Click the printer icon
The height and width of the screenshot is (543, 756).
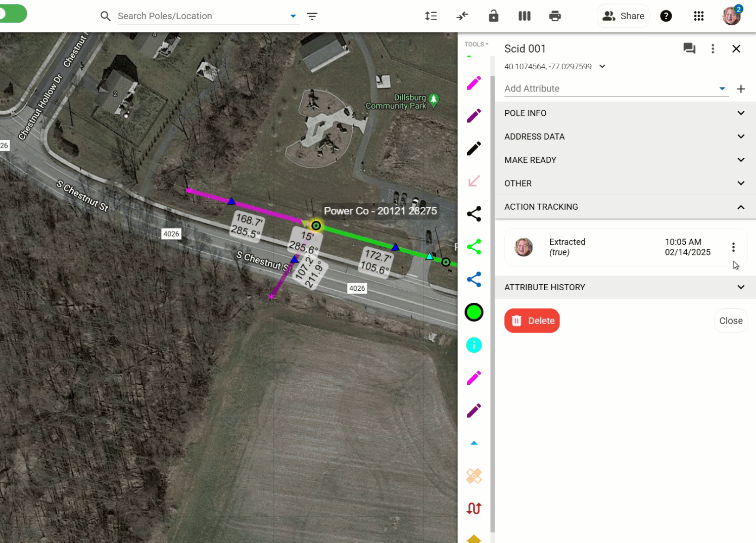click(x=555, y=16)
